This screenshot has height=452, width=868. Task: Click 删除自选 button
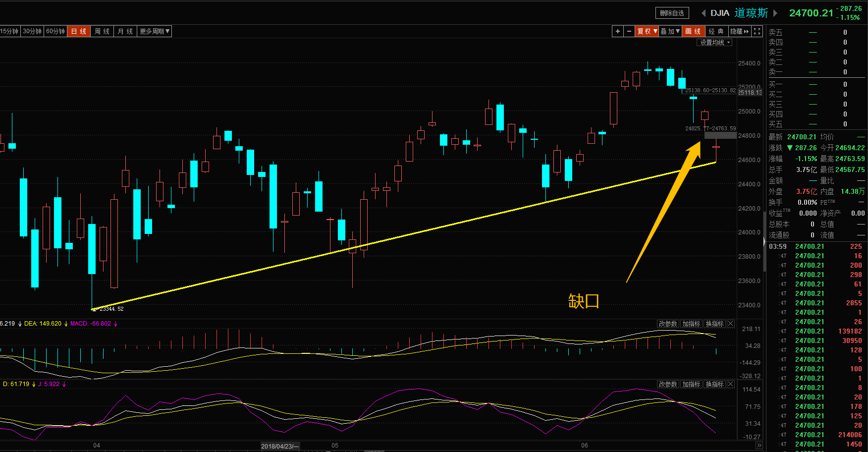pyautogui.click(x=672, y=13)
